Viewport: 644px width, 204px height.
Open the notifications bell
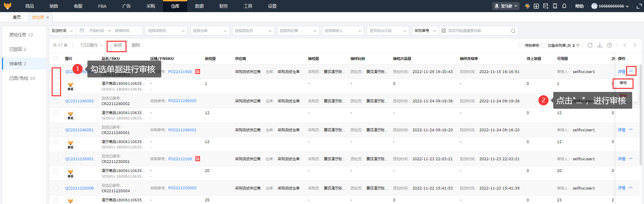(564, 6)
